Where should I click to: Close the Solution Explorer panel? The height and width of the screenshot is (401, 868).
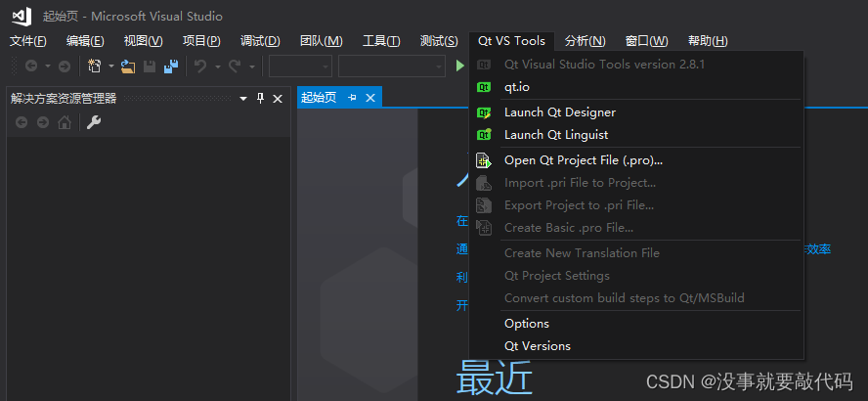point(278,99)
